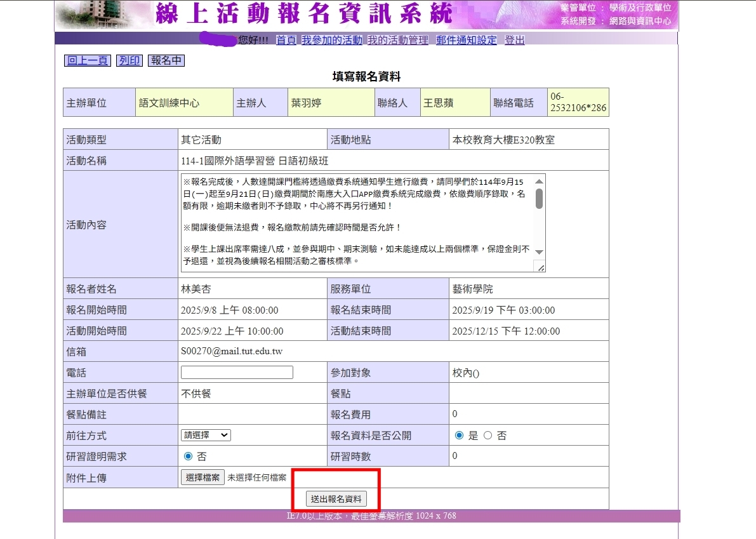Click the down arrow of the 活動內容 scrollbar

(x=539, y=252)
